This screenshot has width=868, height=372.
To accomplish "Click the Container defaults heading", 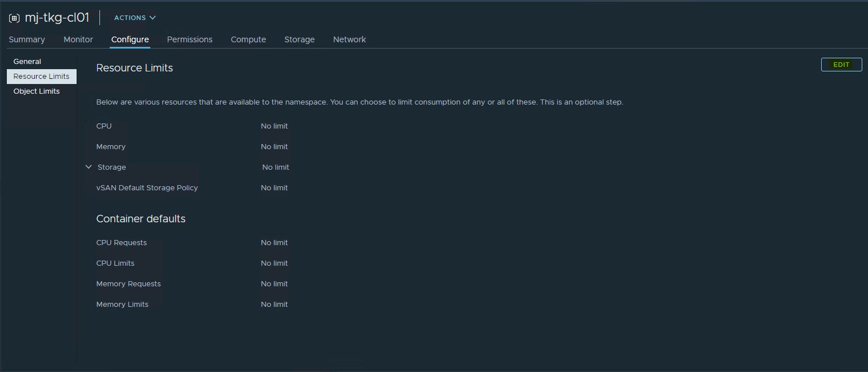I will (x=141, y=219).
